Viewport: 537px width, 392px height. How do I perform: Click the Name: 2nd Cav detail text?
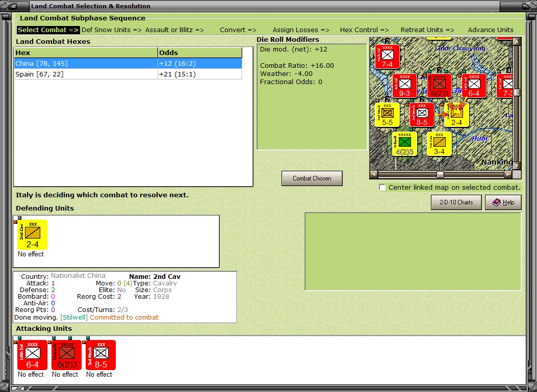coord(155,277)
